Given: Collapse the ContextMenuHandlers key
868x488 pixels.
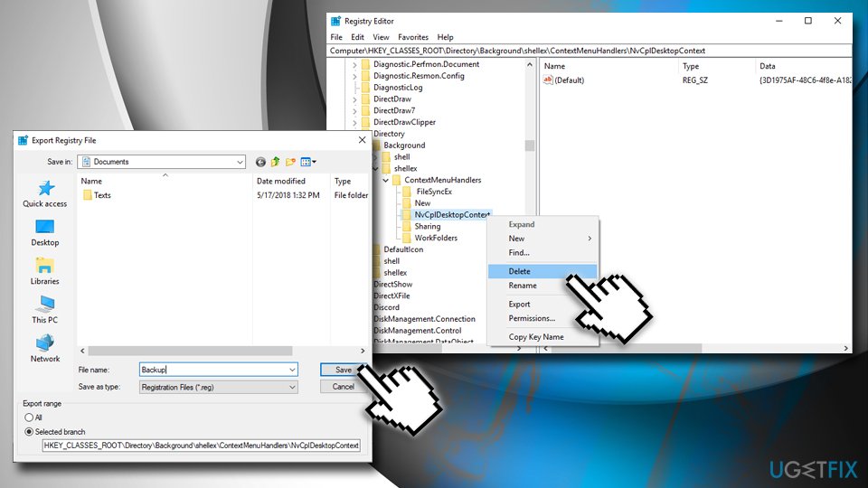Looking at the screenshot, I should pyautogui.click(x=386, y=181).
